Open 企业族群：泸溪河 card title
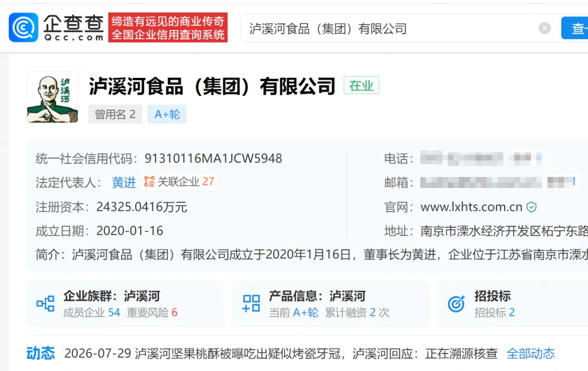 112,296
